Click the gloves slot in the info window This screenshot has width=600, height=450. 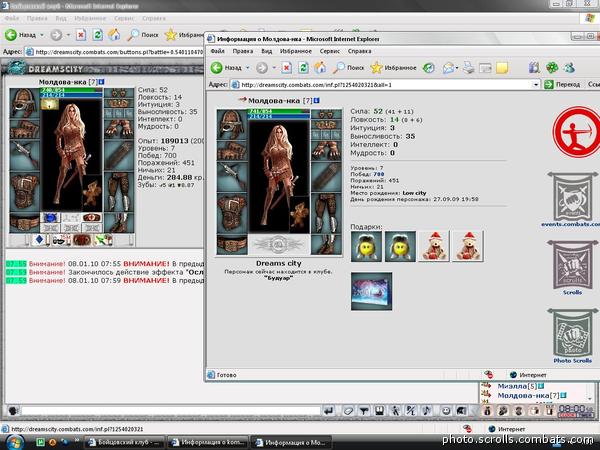[326, 150]
